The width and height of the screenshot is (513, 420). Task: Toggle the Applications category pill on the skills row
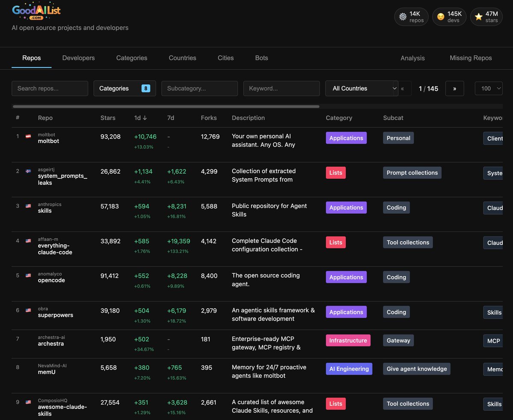[346, 207]
